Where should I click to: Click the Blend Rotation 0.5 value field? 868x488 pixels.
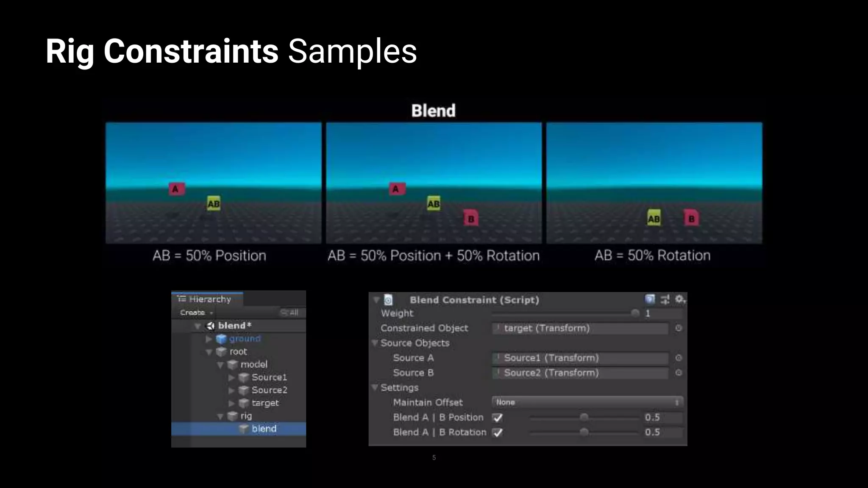click(663, 433)
